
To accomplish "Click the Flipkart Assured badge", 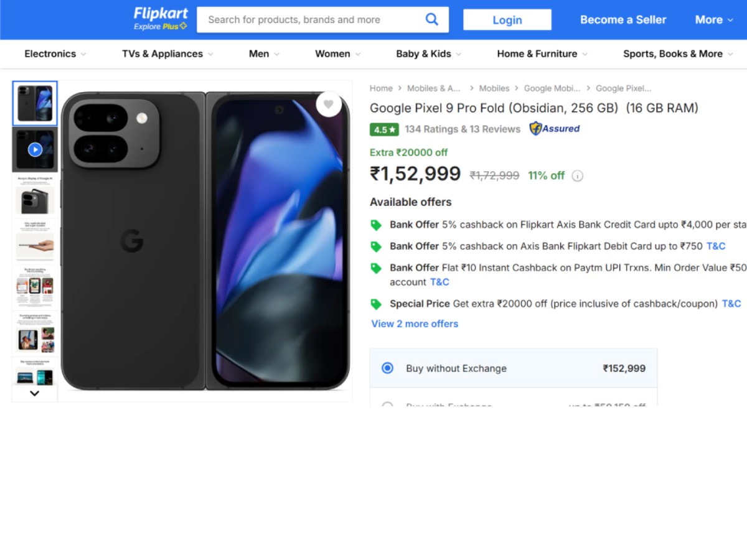I will pos(554,129).
